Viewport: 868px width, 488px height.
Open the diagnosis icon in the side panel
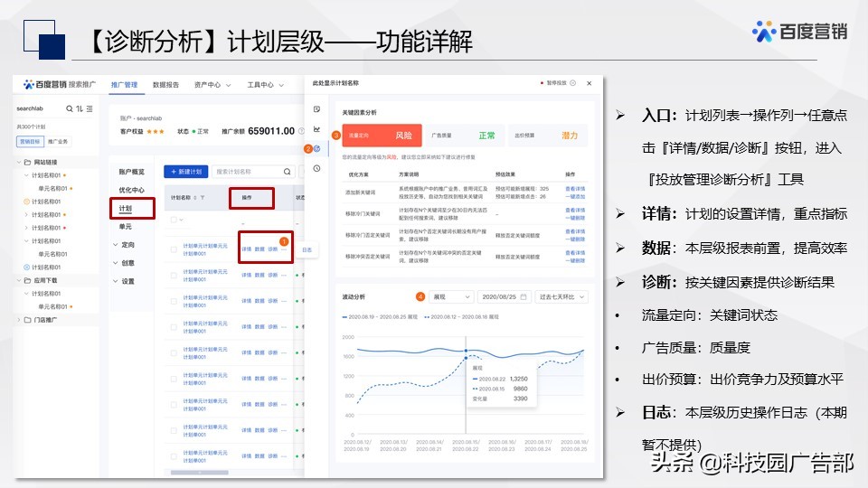click(316, 148)
